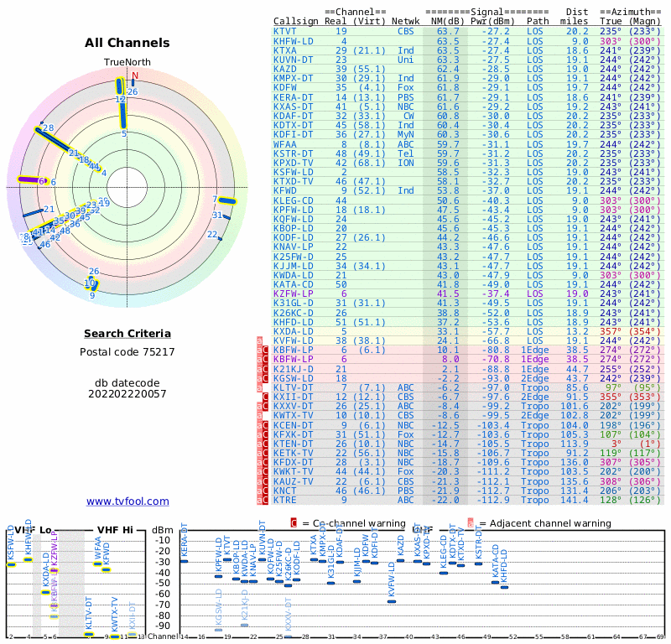The image size is (671, 644).
Task: Select KTXA callsign in the table
Action: [x=284, y=50]
